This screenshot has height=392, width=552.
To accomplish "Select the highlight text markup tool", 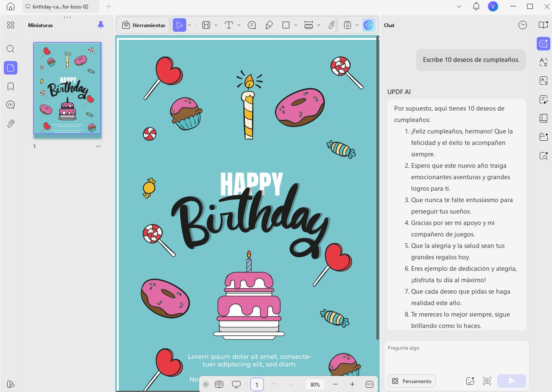I will (206, 25).
